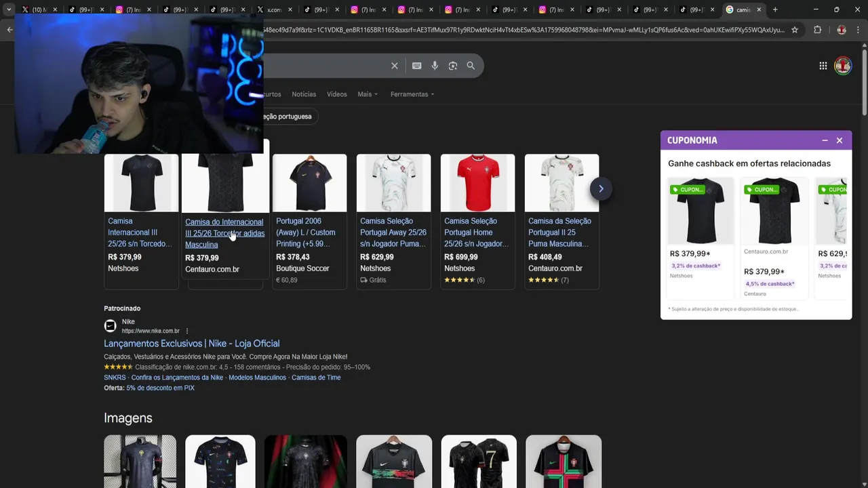Open Camisa Seleção Portugal Home 25/26 listing
The width and height of the screenshot is (868, 488).
[x=477, y=232]
